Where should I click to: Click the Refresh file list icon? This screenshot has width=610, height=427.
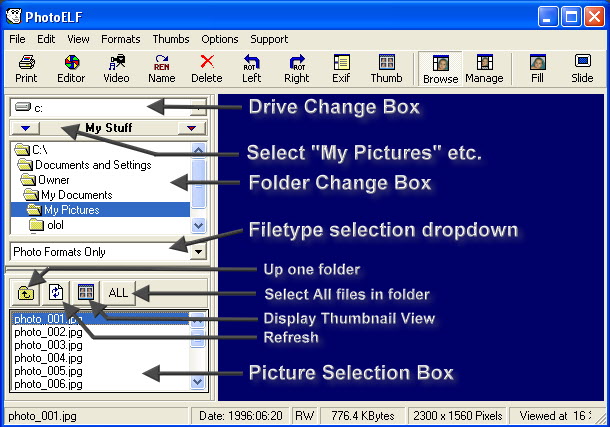point(56,292)
